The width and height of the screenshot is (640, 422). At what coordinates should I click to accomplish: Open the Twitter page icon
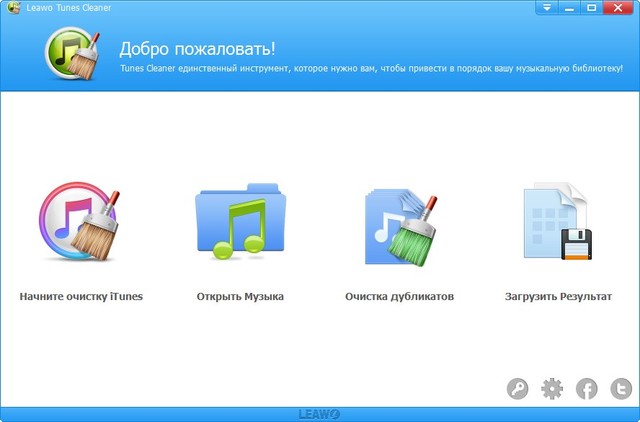(621, 389)
